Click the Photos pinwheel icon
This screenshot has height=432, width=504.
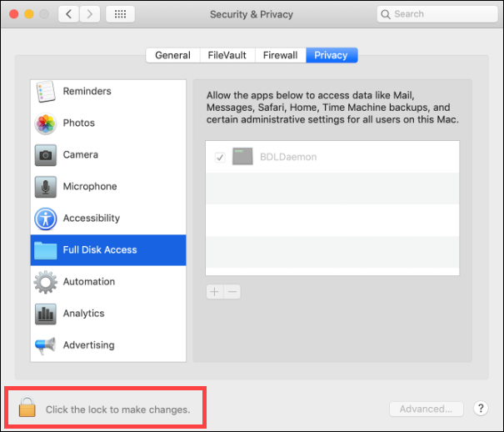45,123
